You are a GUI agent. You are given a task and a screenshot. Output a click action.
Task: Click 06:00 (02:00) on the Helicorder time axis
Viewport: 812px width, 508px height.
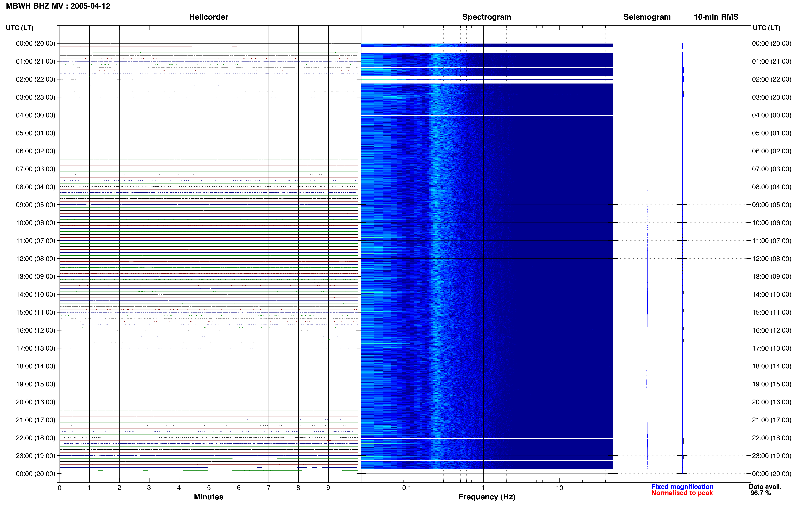pos(36,151)
